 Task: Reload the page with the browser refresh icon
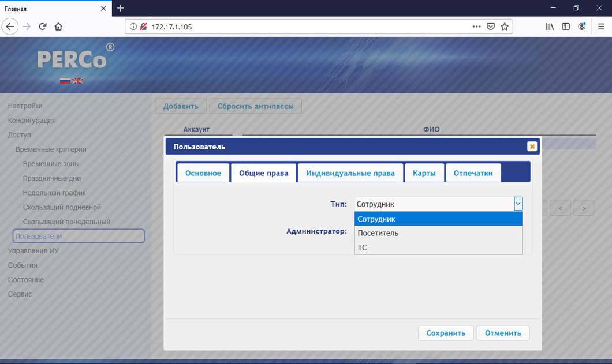coord(42,27)
